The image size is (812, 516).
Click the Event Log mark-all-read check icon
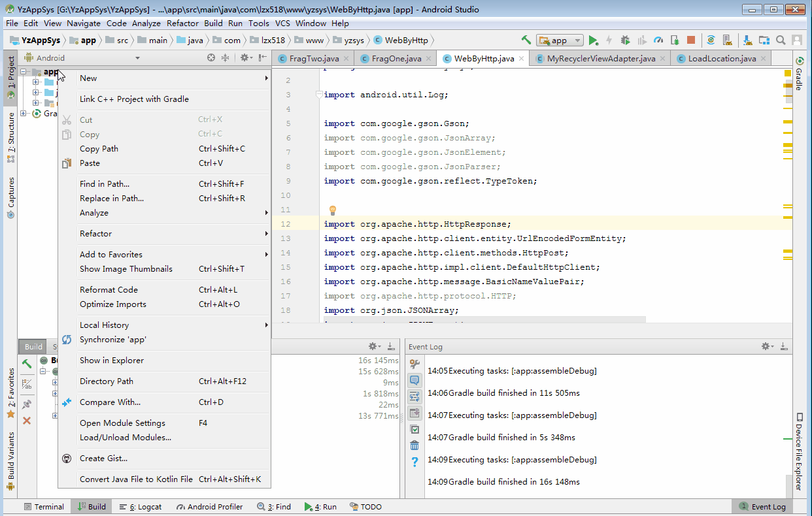click(414, 429)
